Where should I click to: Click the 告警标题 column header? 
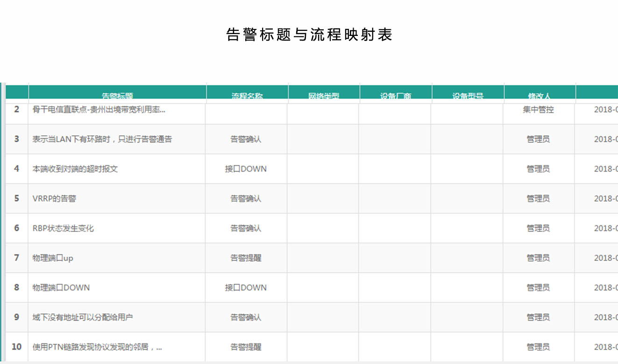click(x=117, y=95)
